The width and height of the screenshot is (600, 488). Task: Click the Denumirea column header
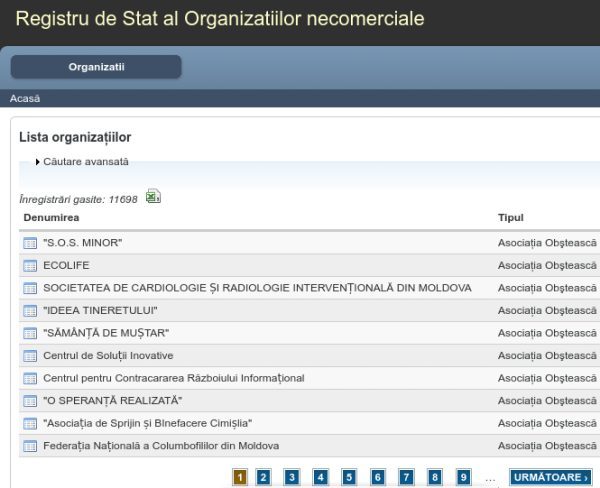pos(51,217)
